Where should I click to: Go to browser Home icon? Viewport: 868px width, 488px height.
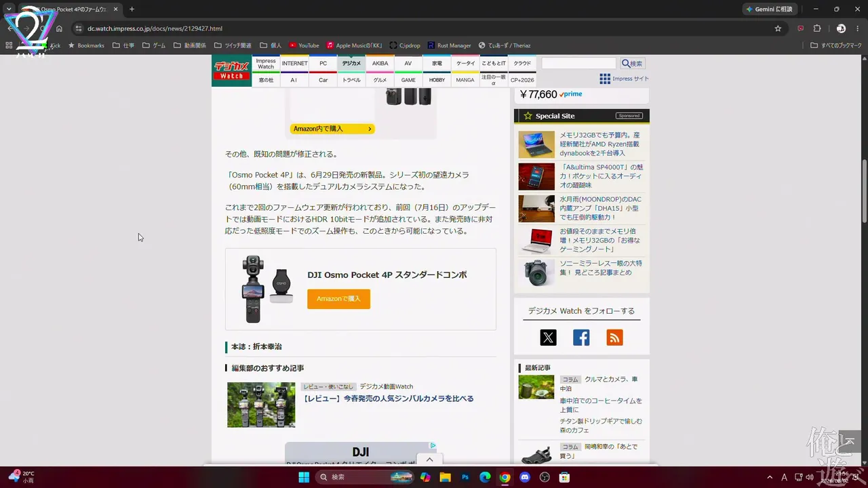[x=60, y=28]
